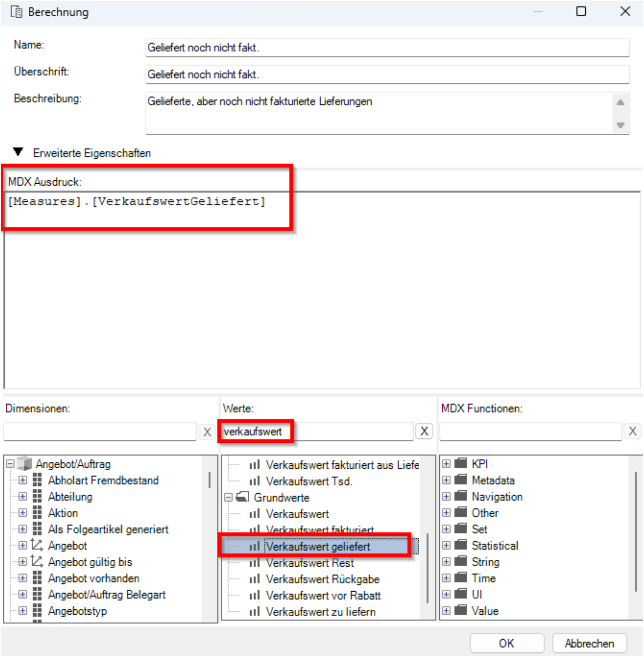Collapse the Erweiterte Eigenschaften section
Viewport: 644px width, 656px height.
pos(18,152)
